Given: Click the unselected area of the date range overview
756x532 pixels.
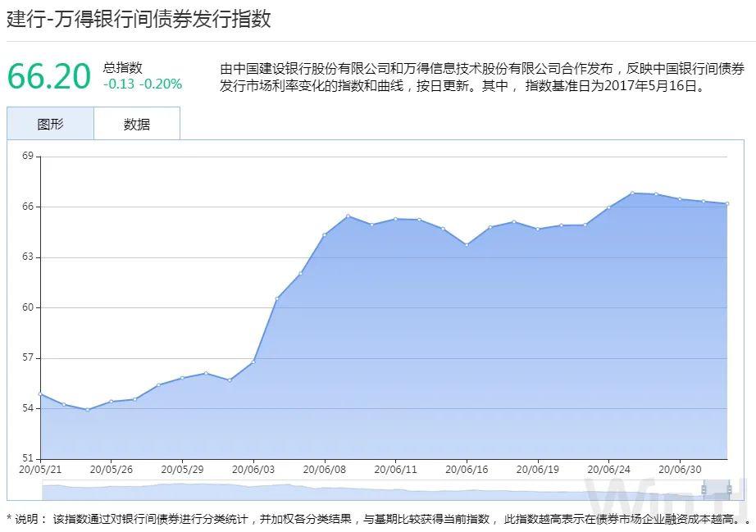Looking at the screenshot, I should pos(373,489).
